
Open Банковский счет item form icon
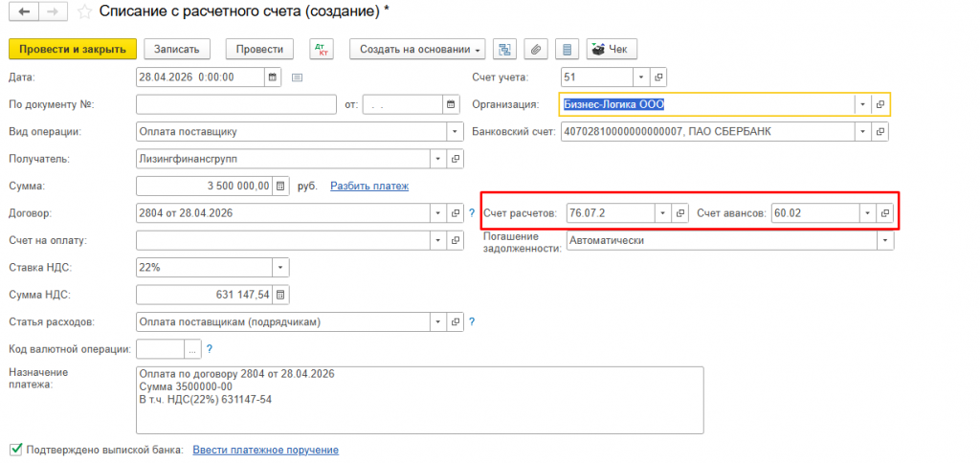pyautogui.click(x=880, y=132)
